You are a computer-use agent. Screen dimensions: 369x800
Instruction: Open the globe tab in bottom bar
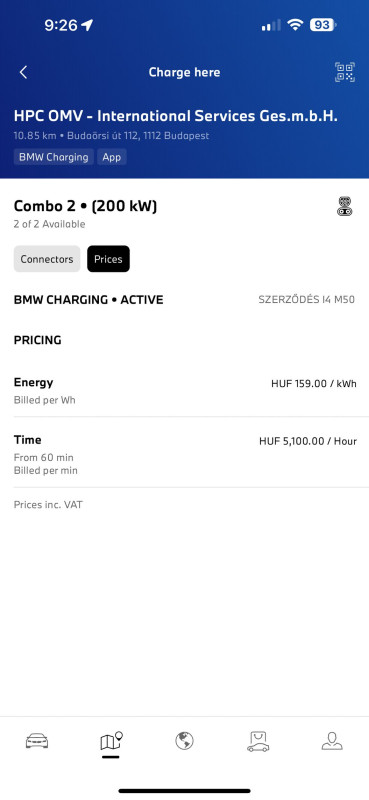click(x=184, y=740)
